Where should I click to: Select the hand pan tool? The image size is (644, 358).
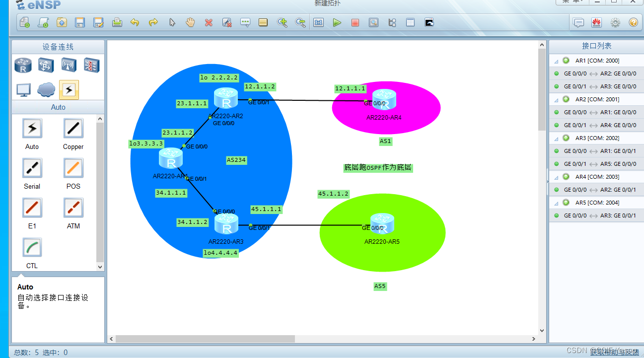click(190, 22)
